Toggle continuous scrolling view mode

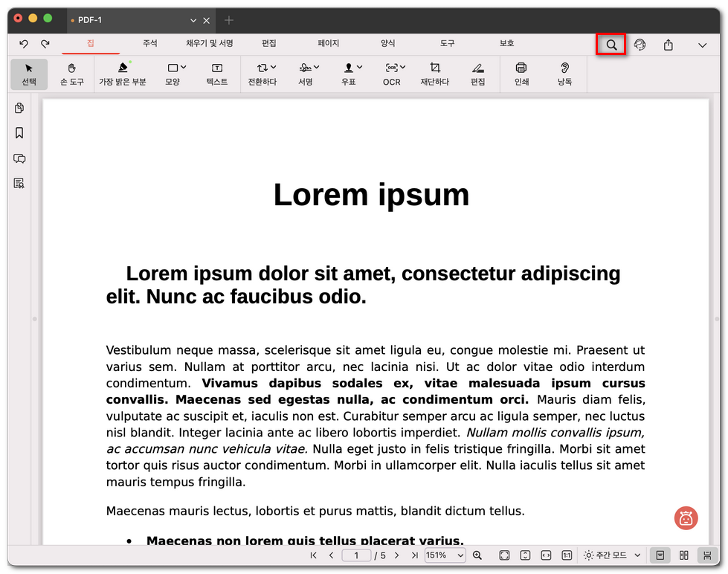point(706,555)
